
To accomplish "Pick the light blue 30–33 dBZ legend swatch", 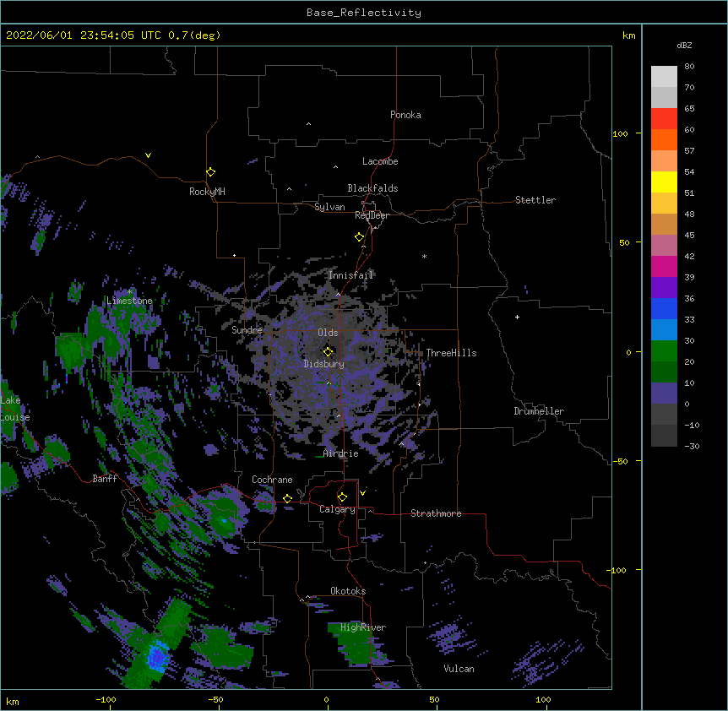I will (664, 330).
